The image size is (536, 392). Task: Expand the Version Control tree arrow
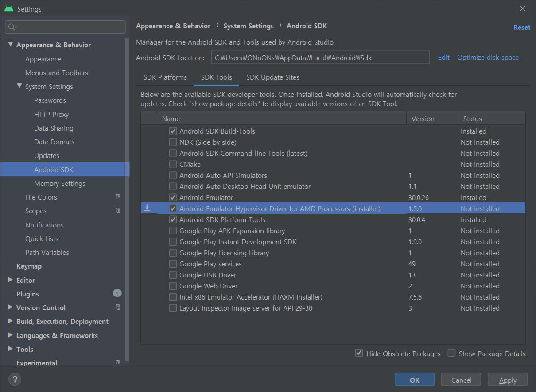[x=10, y=307]
